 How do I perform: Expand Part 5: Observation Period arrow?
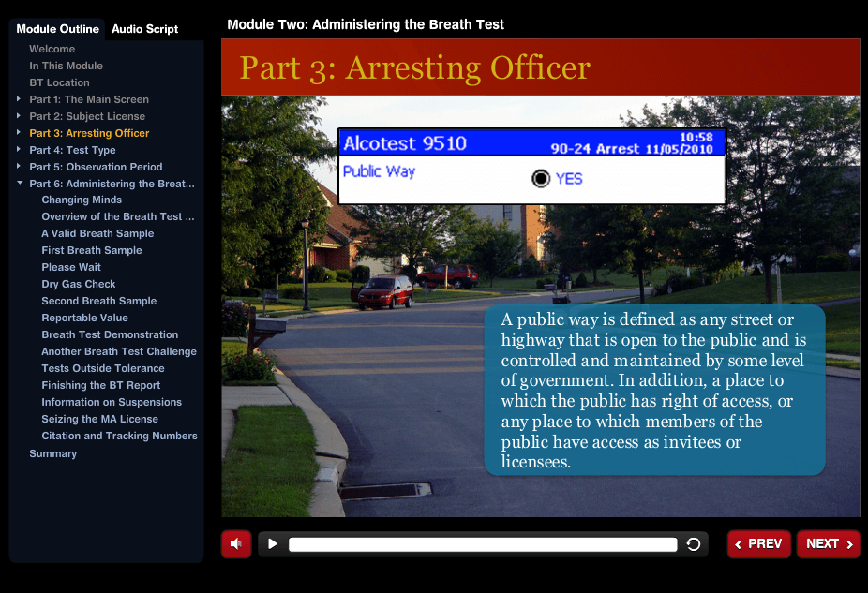19,166
